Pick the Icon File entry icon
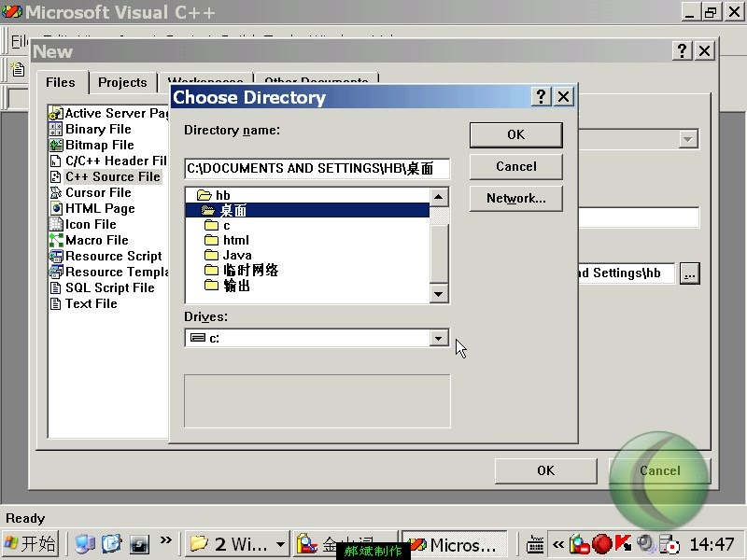The height and width of the screenshot is (560, 747). 56,224
